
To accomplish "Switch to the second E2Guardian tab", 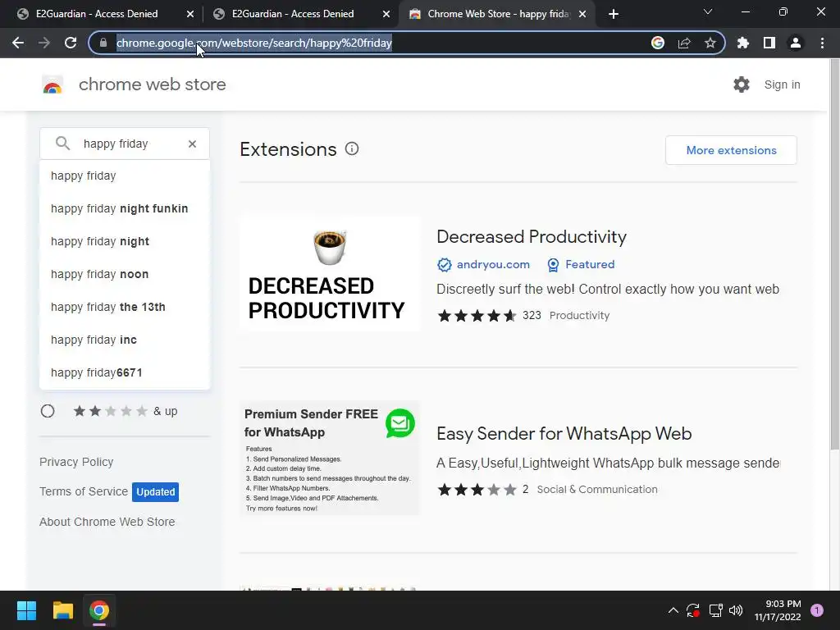I will click(293, 14).
